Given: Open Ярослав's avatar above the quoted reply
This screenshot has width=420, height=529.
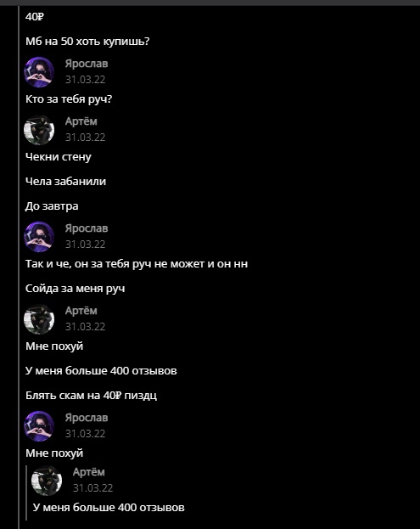Looking at the screenshot, I should point(39,426).
